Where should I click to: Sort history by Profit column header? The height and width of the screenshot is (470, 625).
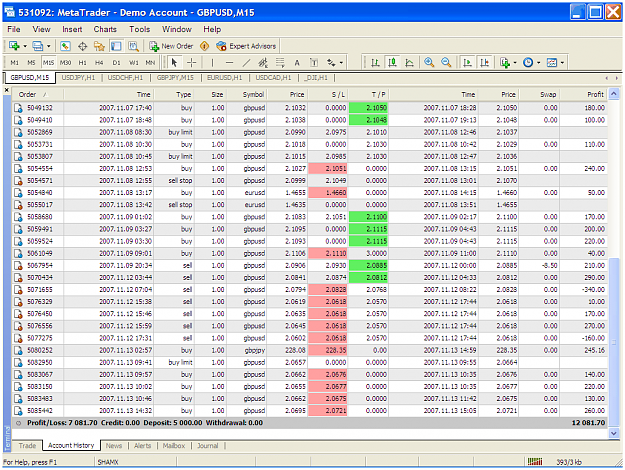(x=582, y=94)
